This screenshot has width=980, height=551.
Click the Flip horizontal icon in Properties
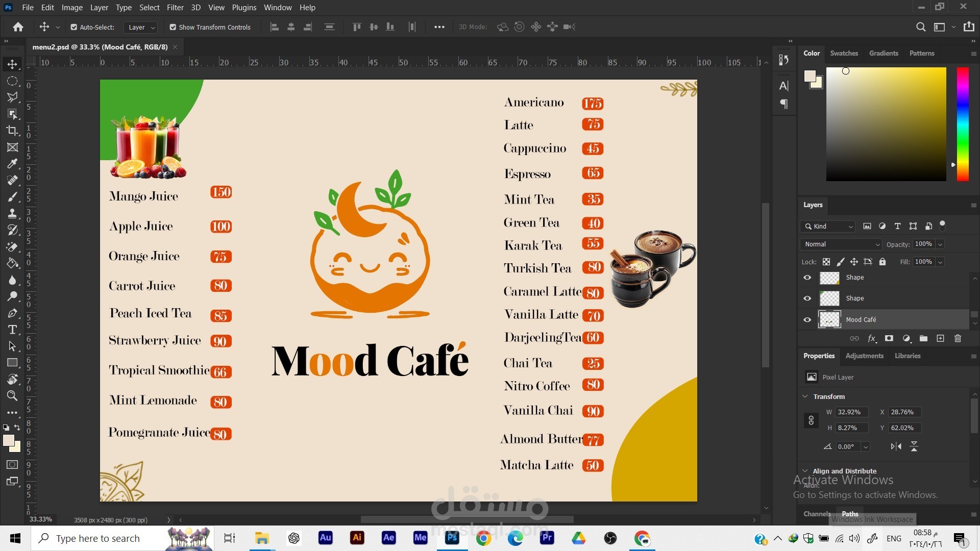pyautogui.click(x=896, y=446)
